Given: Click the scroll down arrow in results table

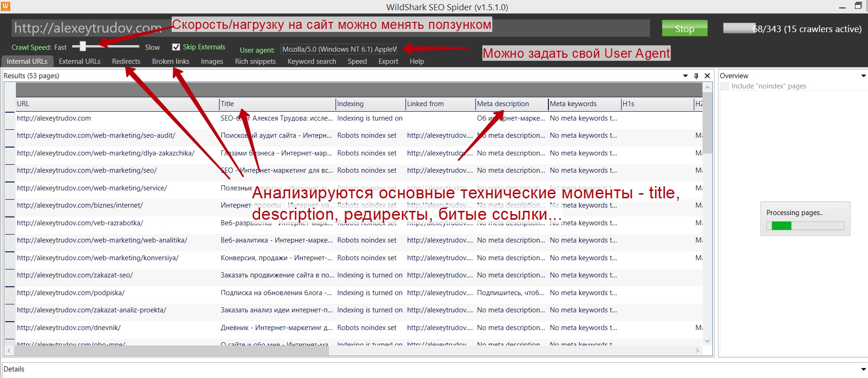Looking at the screenshot, I should click(x=707, y=341).
